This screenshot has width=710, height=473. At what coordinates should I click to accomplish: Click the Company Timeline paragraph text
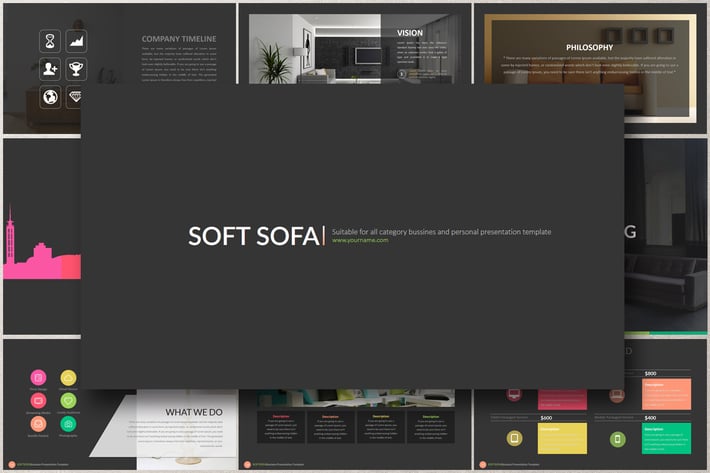click(x=179, y=64)
